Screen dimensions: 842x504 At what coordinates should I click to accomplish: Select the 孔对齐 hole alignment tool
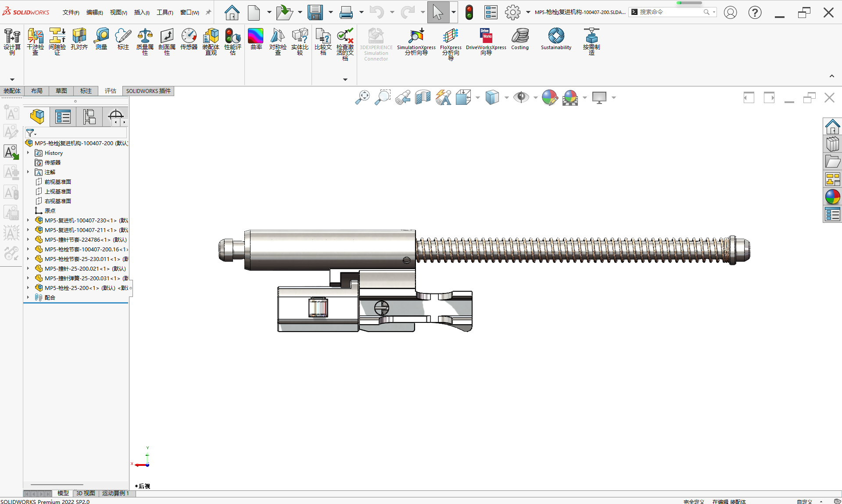pos(79,39)
